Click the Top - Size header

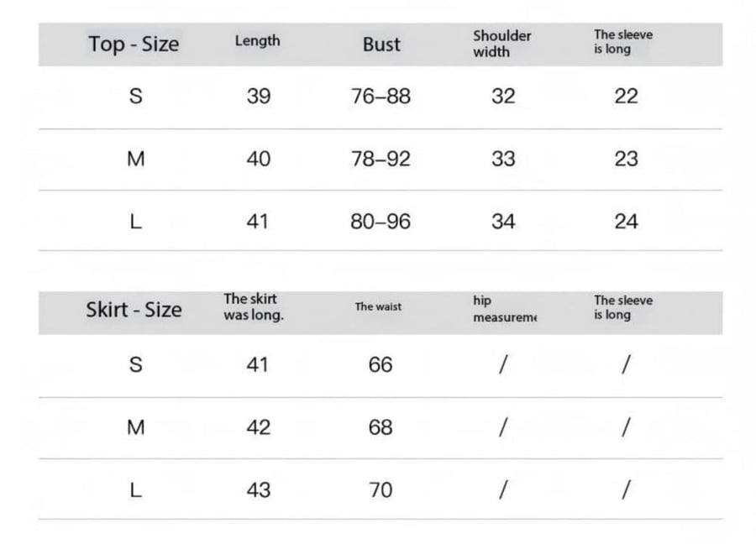pyautogui.click(x=134, y=44)
